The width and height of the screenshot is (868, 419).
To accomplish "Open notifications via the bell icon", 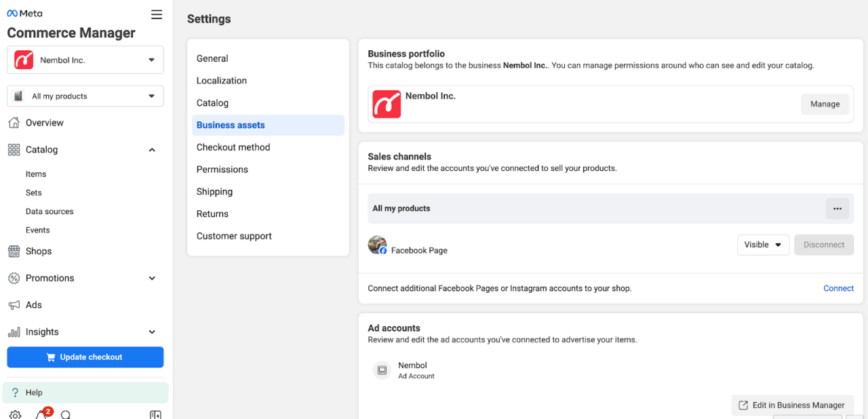I will coord(42,414).
